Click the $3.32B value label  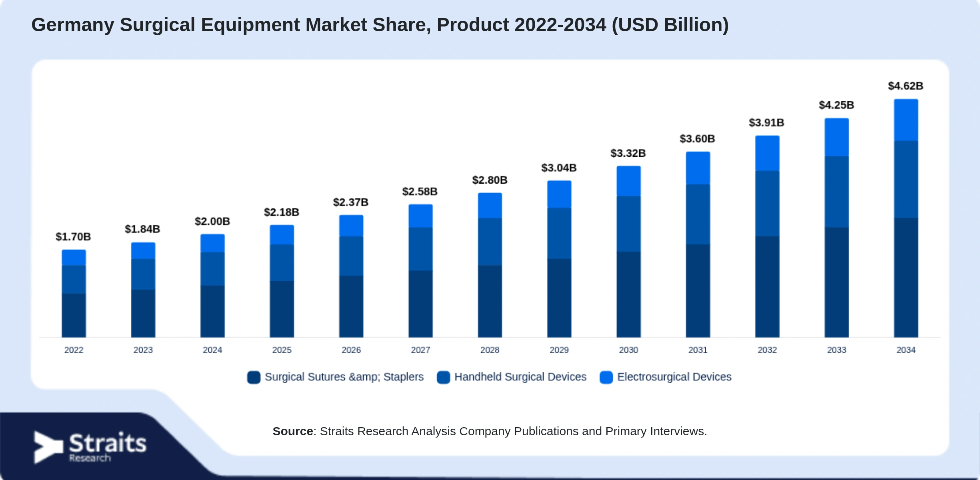tap(628, 154)
